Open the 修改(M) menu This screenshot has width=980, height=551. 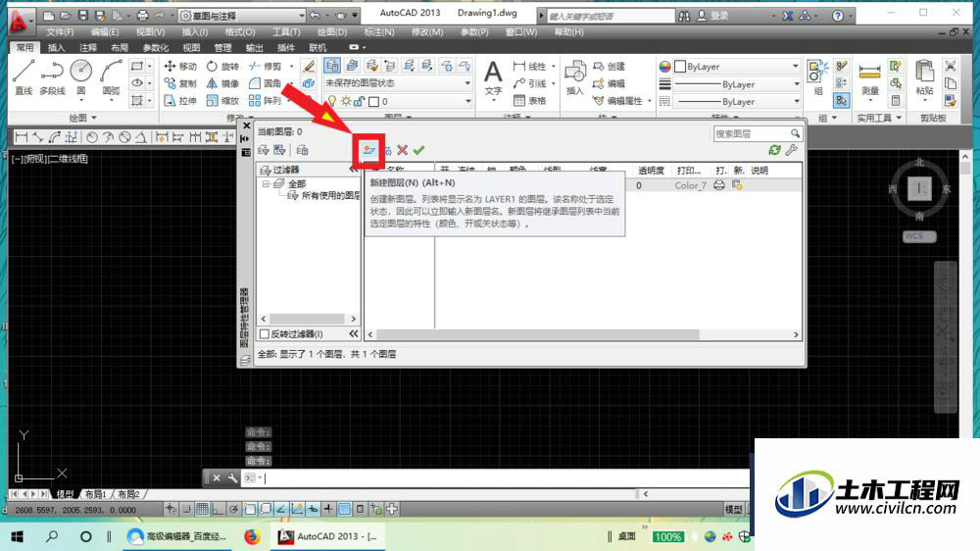[x=427, y=32]
